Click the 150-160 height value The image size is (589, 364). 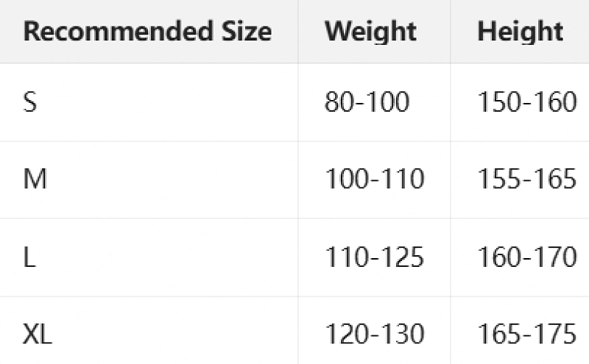point(527,102)
